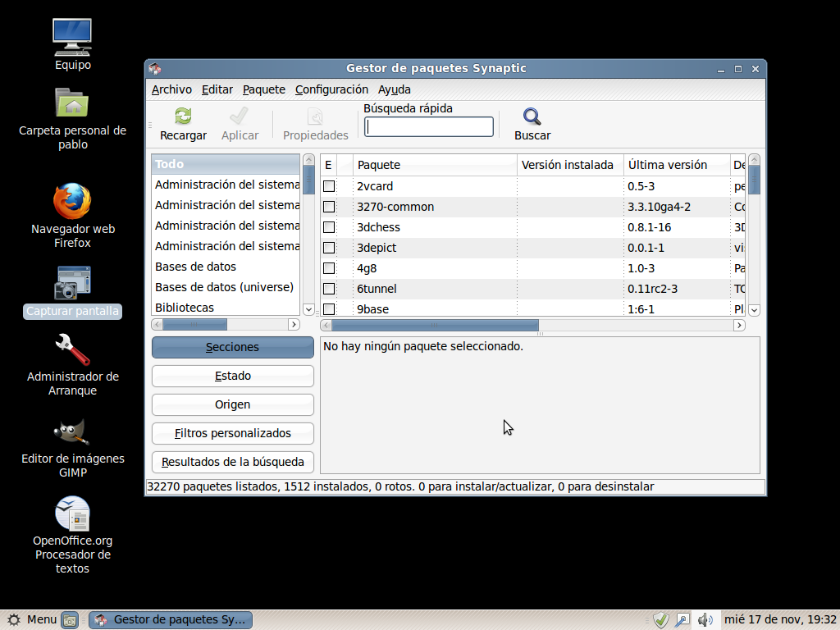Viewport: 840px width, 630px height.
Task: Open Propiedades from the toolbar
Action: (315, 125)
